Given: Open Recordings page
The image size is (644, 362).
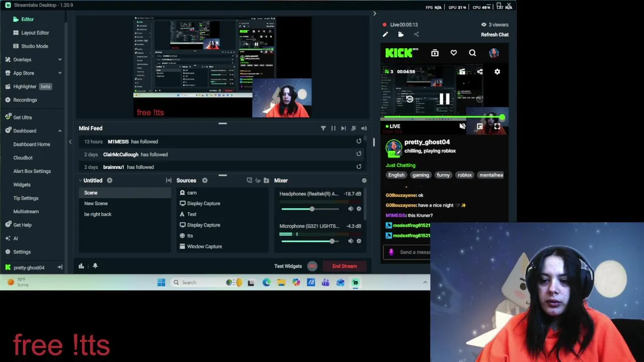Looking at the screenshot, I should click(25, 100).
